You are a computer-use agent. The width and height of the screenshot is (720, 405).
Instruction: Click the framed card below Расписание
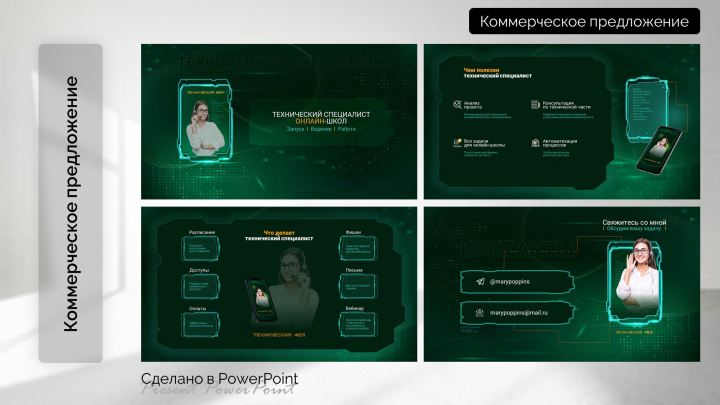click(x=201, y=248)
